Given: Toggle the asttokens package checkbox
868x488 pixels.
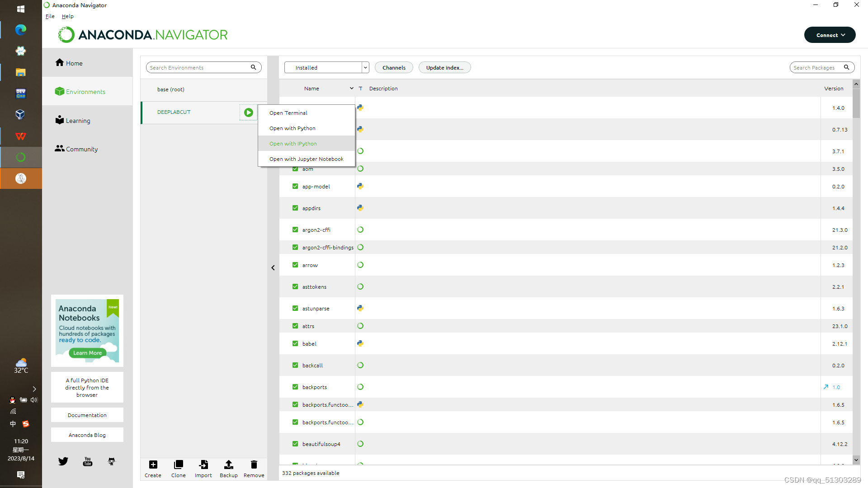Looking at the screenshot, I should click(x=295, y=286).
